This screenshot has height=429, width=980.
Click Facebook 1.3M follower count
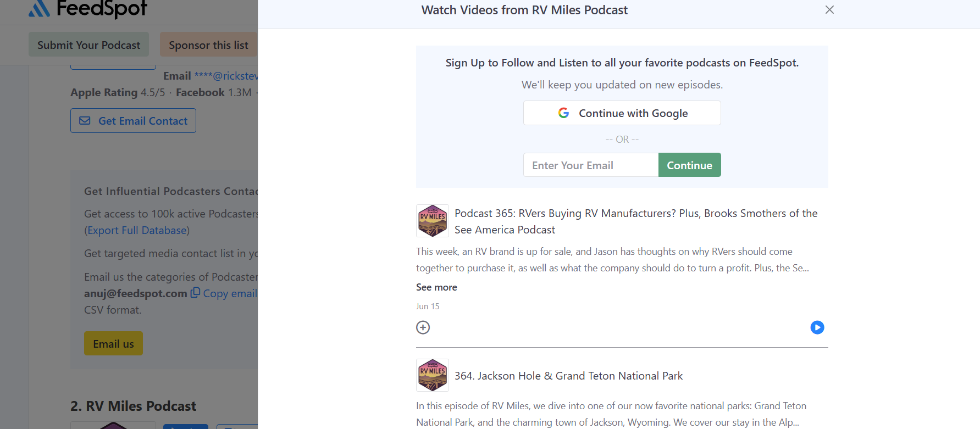(x=214, y=92)
